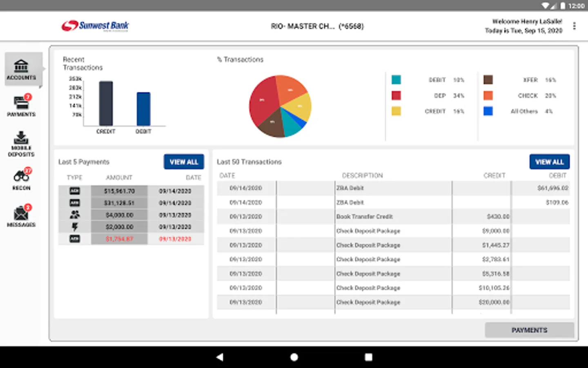The image size is (588, 368).
Task: View all of the Last 5 Payments
Action: [184, 162]
